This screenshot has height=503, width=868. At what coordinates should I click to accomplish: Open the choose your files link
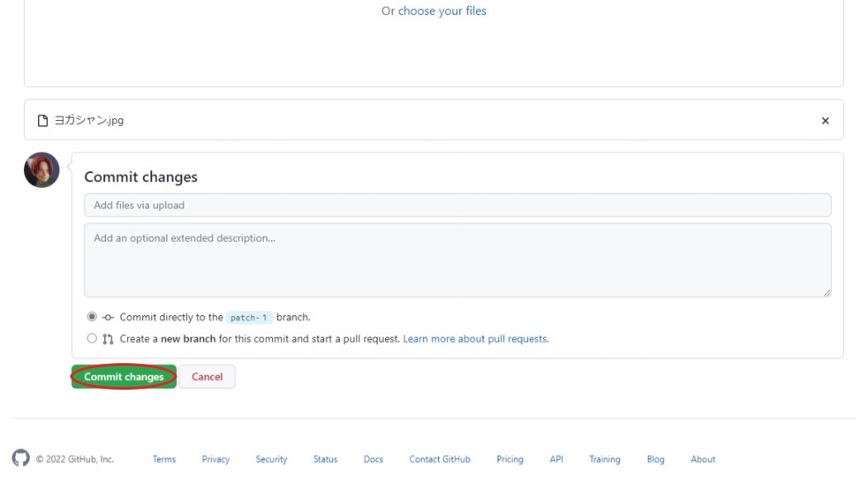point(442,12)
